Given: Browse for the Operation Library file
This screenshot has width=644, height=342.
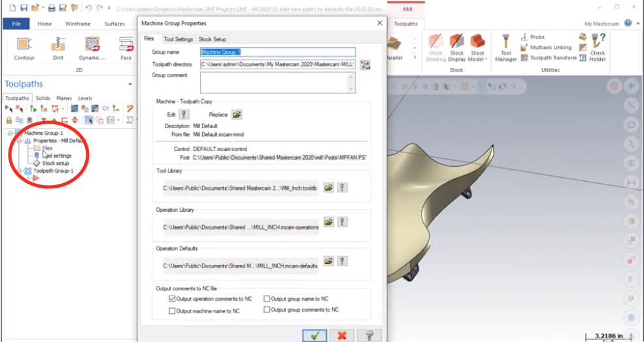Looking at the screenshot, I should coord(329,222).
